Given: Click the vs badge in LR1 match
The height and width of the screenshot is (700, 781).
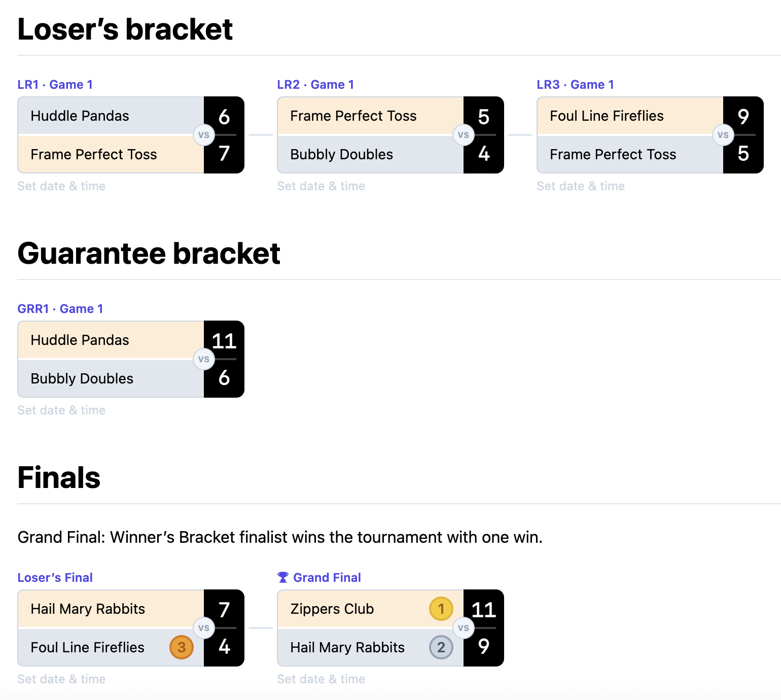Looking at the screenshot, I should [204, 135].
